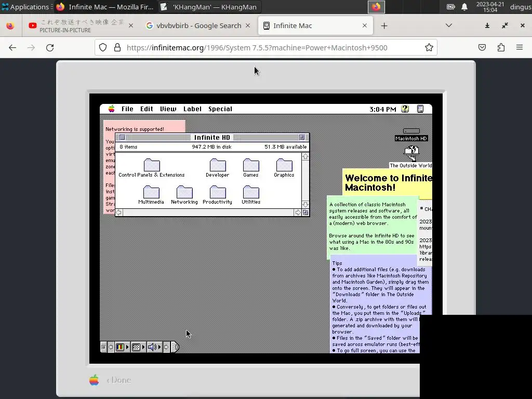Click the Infinite HD window size box
532x399 pixels.
305,212
